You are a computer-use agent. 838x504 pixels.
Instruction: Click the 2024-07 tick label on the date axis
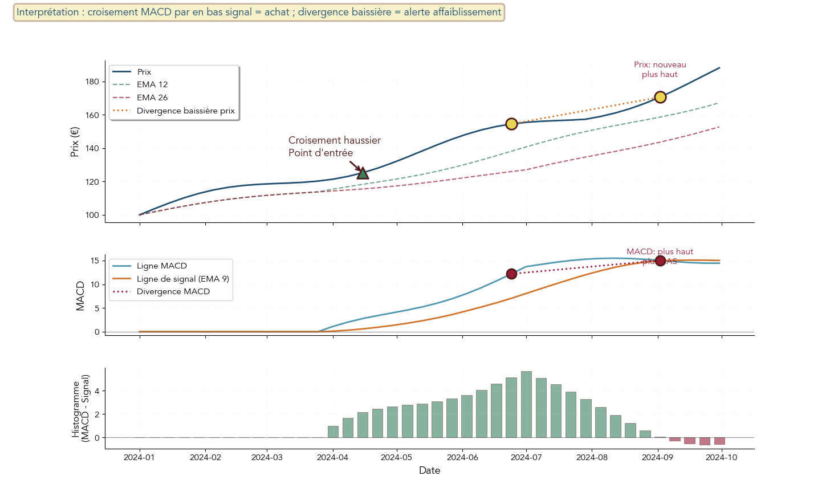[526, 457]
